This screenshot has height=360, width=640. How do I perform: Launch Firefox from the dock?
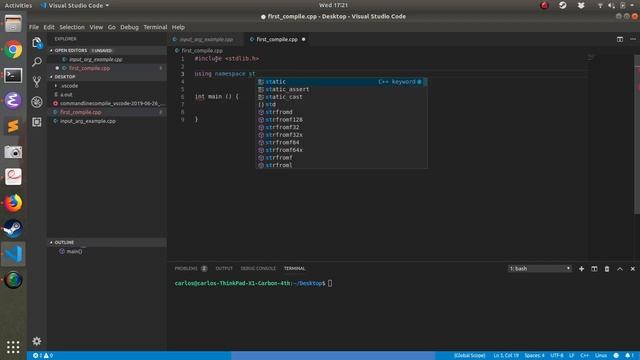coord(13,203)
